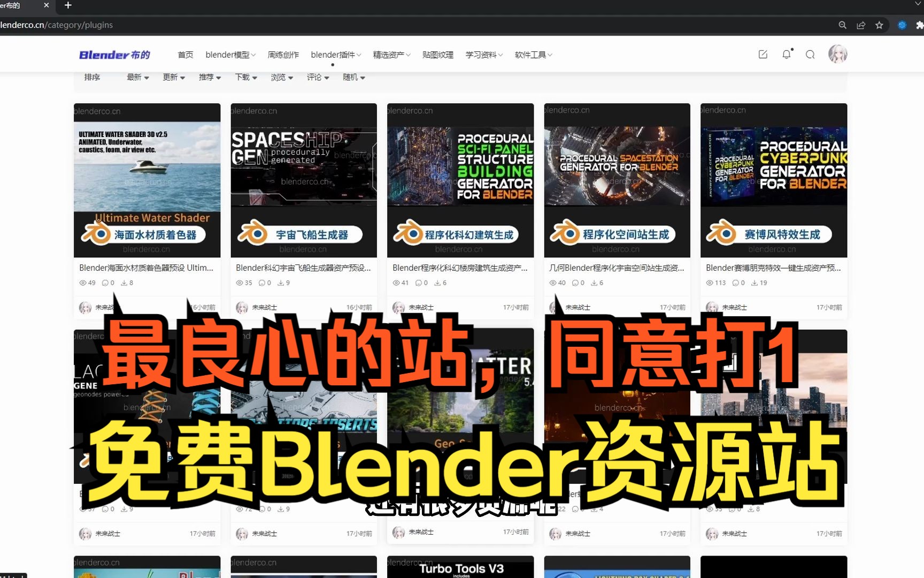924x578 pixels.
Task: Click view count icon showing 49
Action: (x=83, y=283)
